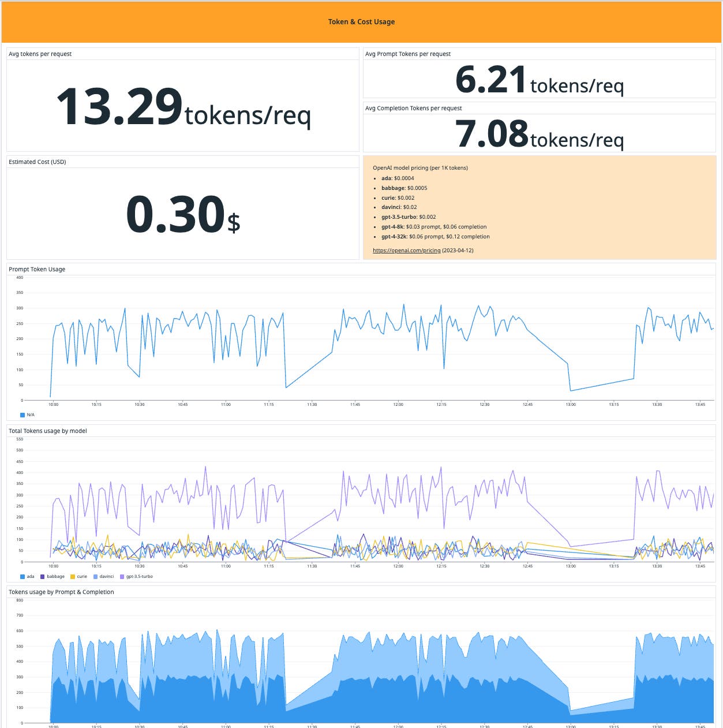Screen dimensions: 723x728
Task: Click the yellow curie color swatch
Action: click(x=72, y=576)
